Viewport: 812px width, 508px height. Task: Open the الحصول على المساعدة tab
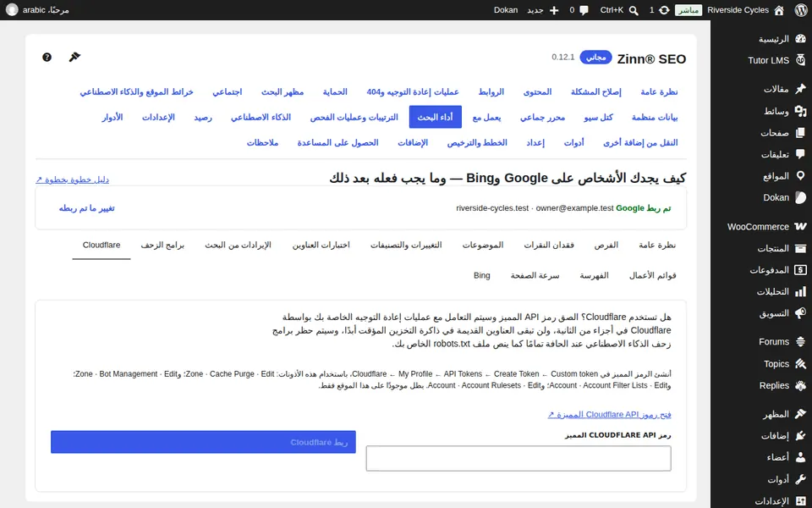point(337,142)
